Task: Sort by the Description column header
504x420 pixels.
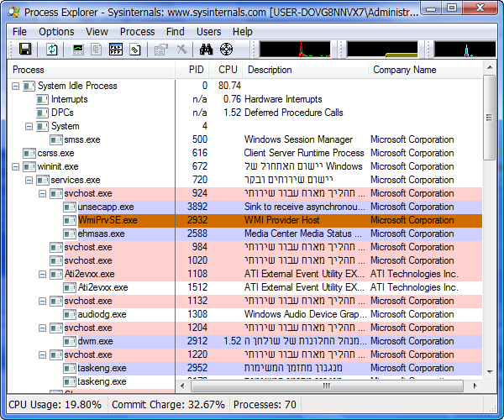Action: click(x=306, y=70)
